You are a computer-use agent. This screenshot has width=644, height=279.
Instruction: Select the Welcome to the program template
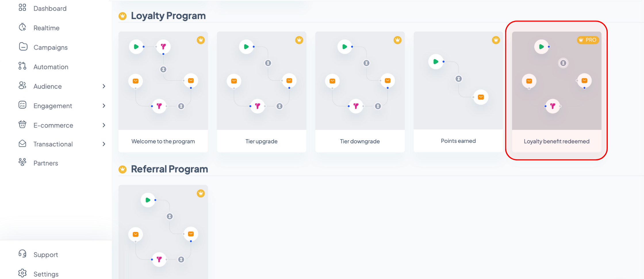163,92
